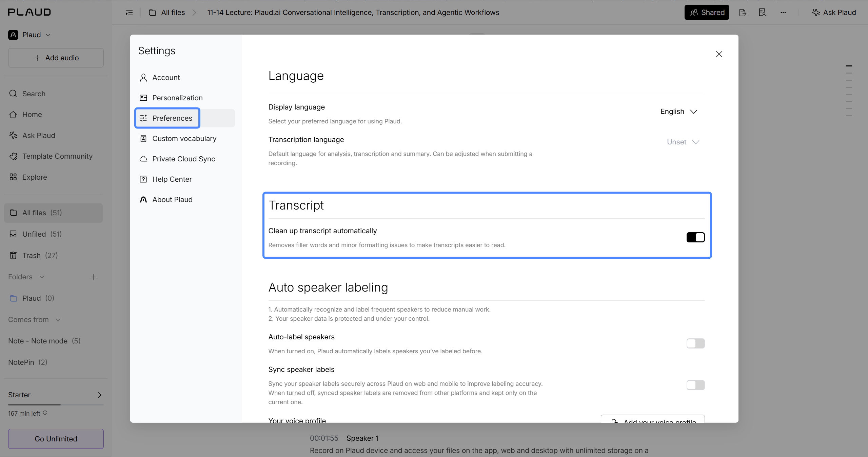868x457 pixels.
Task: Open the three-dot more options menu
Action: (783, 13)
